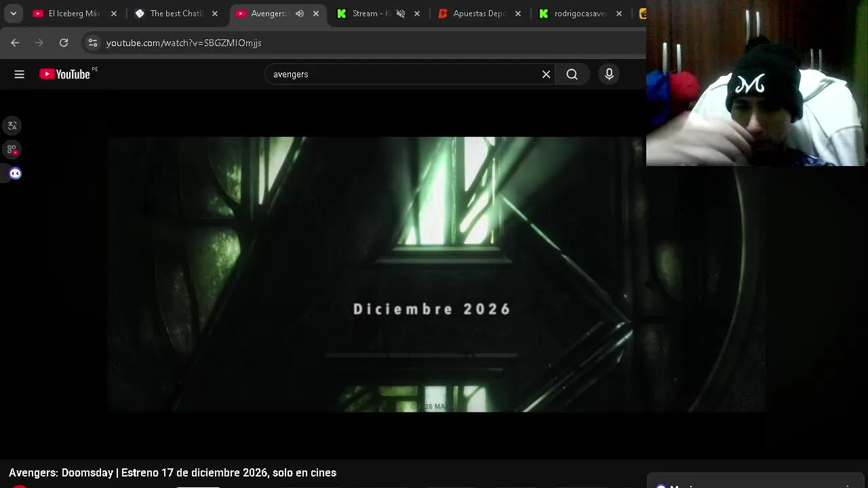Viewport: 868px width, 488px height.
Task: Open the YouTube hamburger guide menu
Action: (x=19, y=75)
